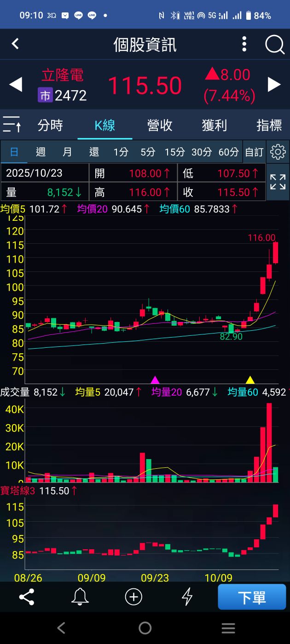Tap the 寶塔線3 indicator label
The width and height of the screenshot is (290, 644).
[18, 491]
